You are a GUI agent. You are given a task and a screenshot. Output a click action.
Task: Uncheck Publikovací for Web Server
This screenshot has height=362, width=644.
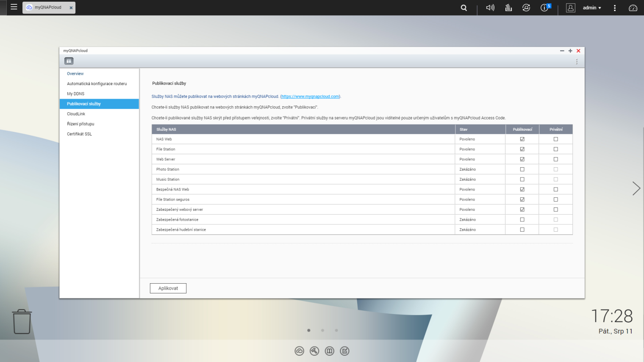tap(522, 159)
